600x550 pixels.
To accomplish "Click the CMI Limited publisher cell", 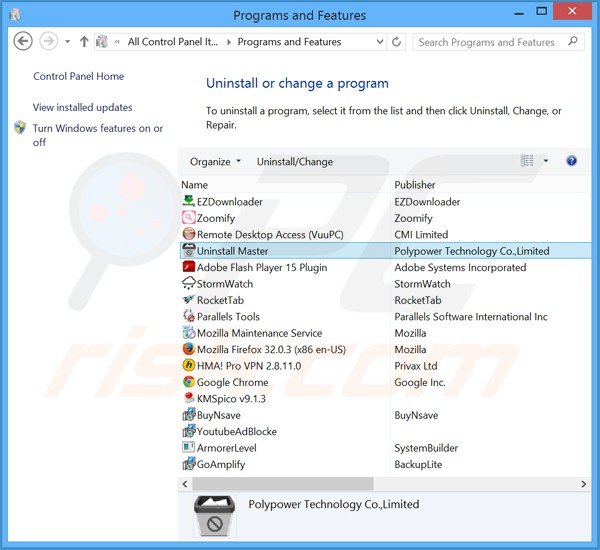I will (421, 235).
